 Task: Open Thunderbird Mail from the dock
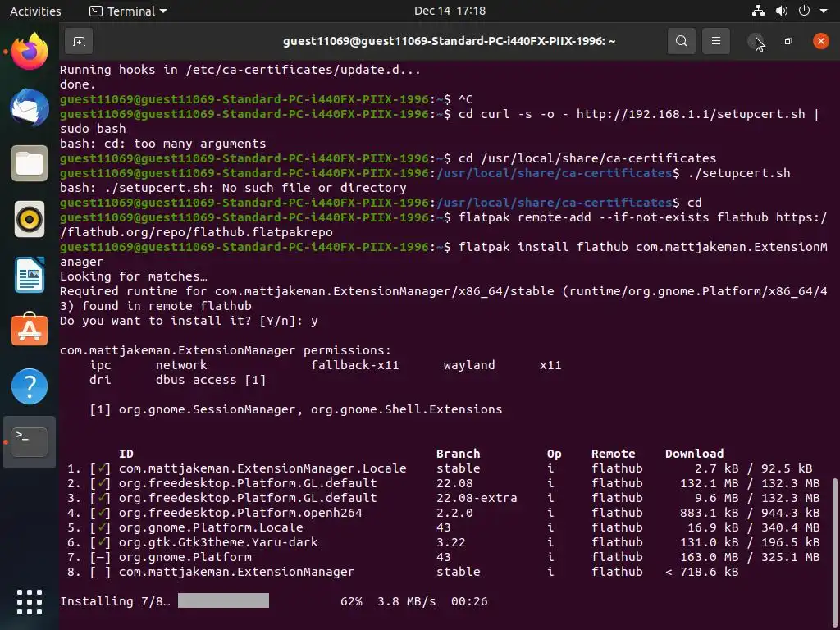point(30,107)
